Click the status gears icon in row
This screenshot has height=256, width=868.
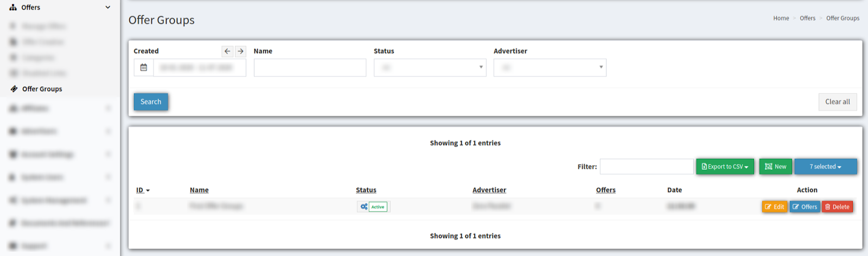click(x=364, y=207)
